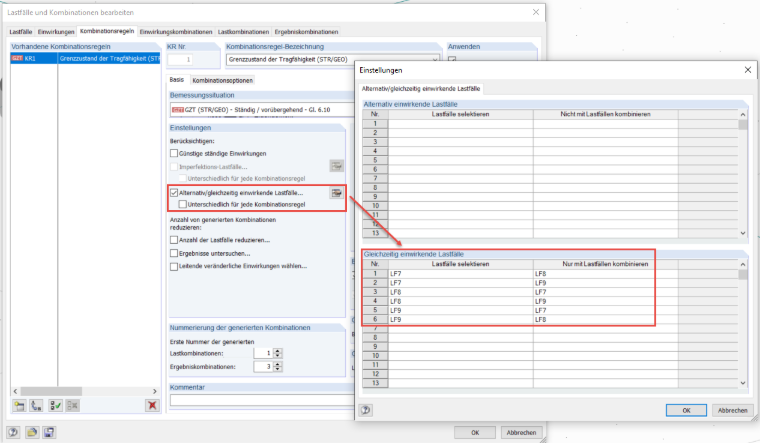Click the KR Nr. field showing 1
This screenshot has height=443, width=760.
click(179, 60)
